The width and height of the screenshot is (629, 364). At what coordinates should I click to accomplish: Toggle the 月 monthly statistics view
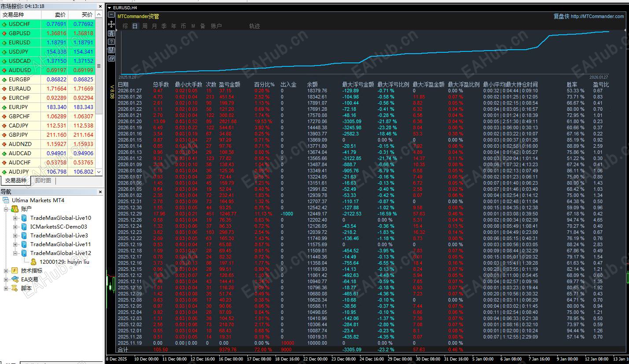click(154, 26)
